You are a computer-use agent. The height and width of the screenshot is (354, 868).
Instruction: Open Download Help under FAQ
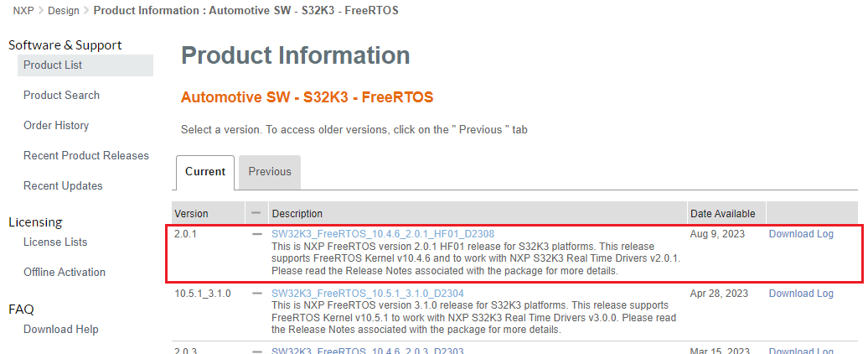61,330
